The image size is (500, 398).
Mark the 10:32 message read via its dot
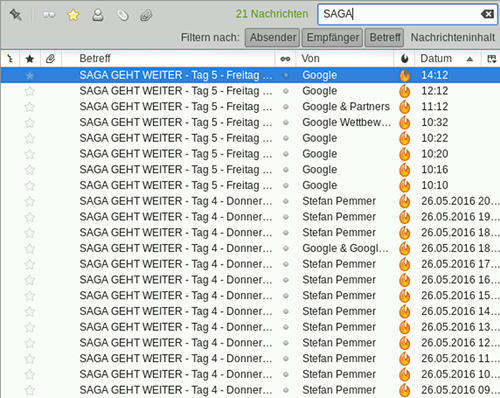coord(286,123)
